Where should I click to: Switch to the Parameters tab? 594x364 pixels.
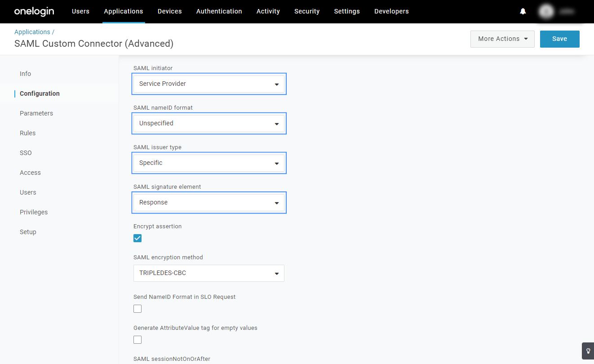pyautogui.click(x=36, y=113)
